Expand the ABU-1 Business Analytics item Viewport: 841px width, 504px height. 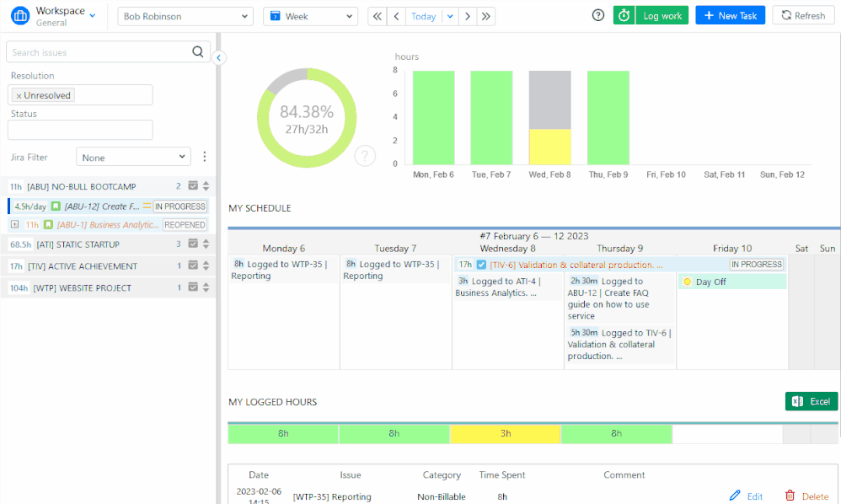click(14, 224)
